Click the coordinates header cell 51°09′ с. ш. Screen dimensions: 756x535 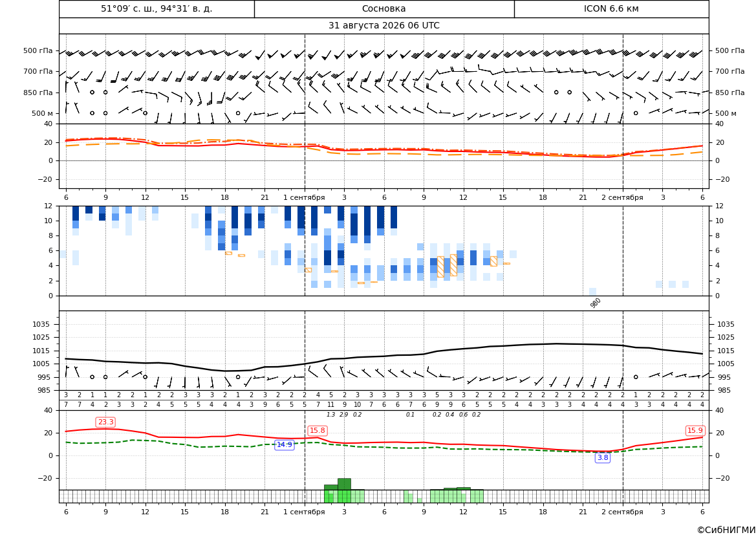157,8
